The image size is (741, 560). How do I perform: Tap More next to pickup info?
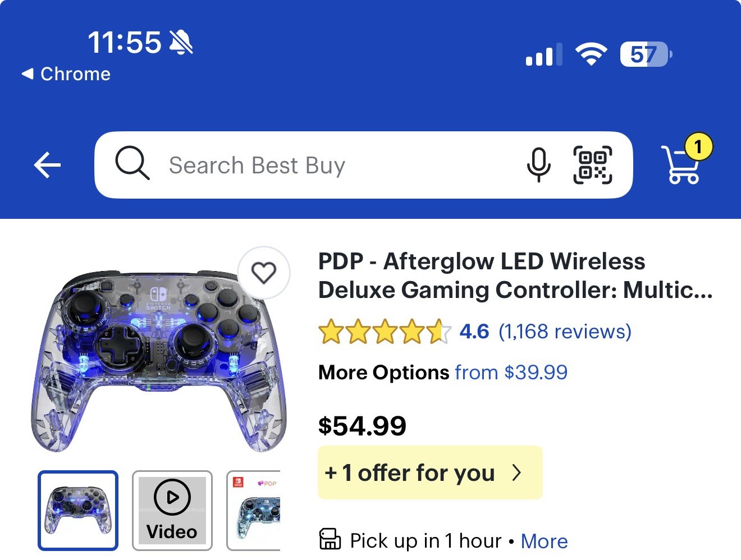click(x=544, y=541)
